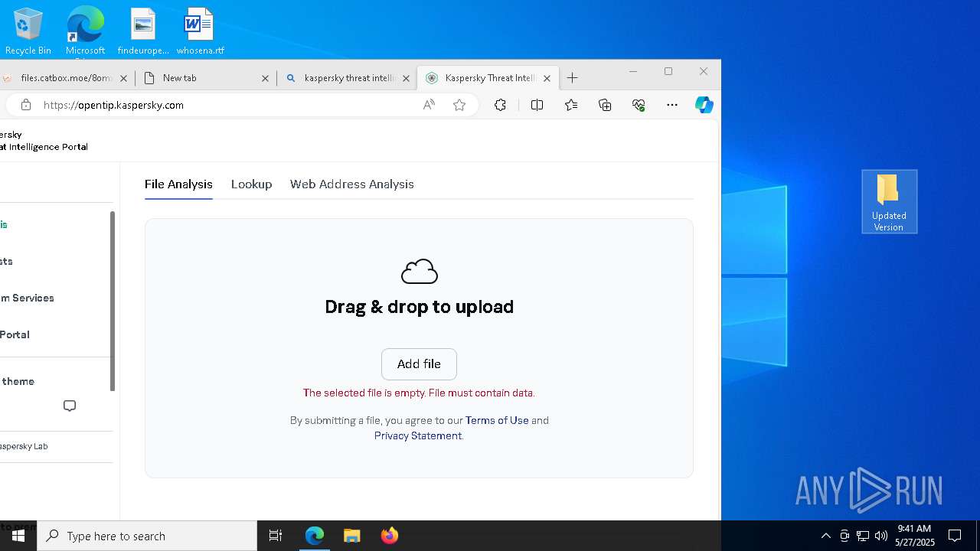Open whosena.rtf document on desktop
Screen dimensions: 980x551
200,31
